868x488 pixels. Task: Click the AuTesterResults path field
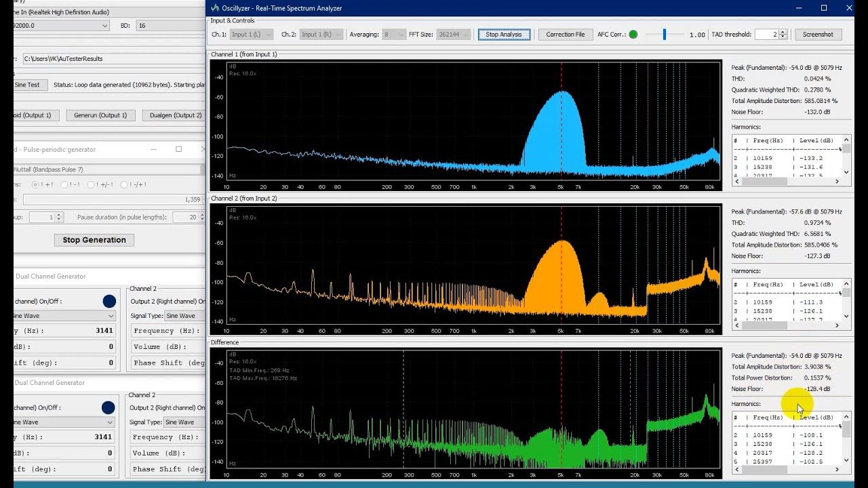tap(113, 59)
